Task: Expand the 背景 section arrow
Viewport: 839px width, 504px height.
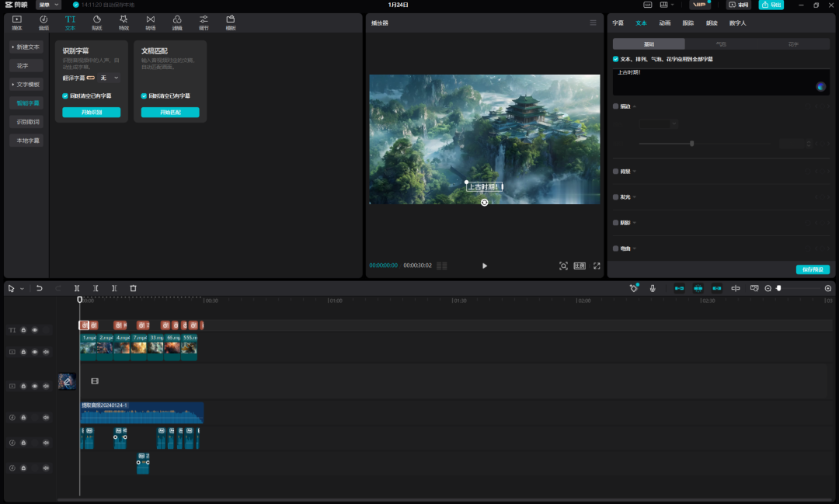Action: [635, 171]
